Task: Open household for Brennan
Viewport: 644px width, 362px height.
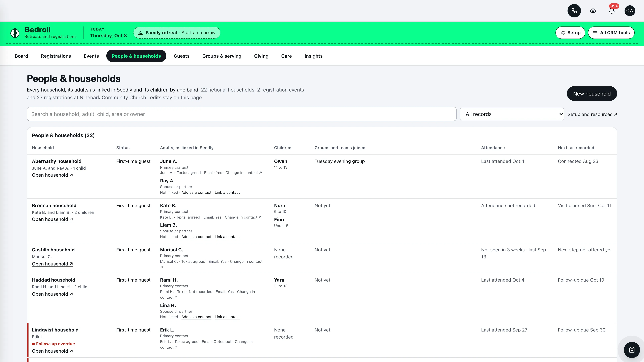Action: click(x=52, y=219)
